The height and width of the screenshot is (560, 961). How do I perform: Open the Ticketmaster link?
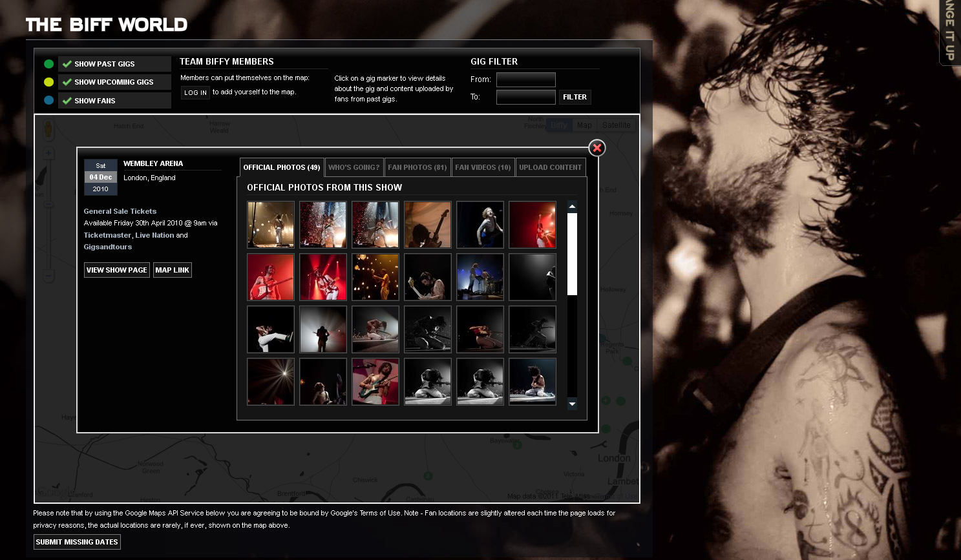tap(107, 235)
